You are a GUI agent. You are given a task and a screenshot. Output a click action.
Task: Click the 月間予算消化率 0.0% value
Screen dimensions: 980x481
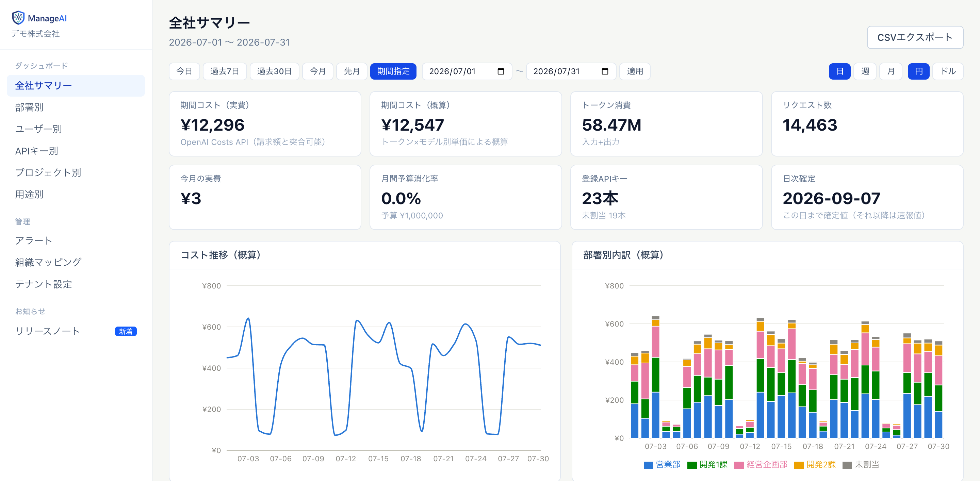[401, 198]
